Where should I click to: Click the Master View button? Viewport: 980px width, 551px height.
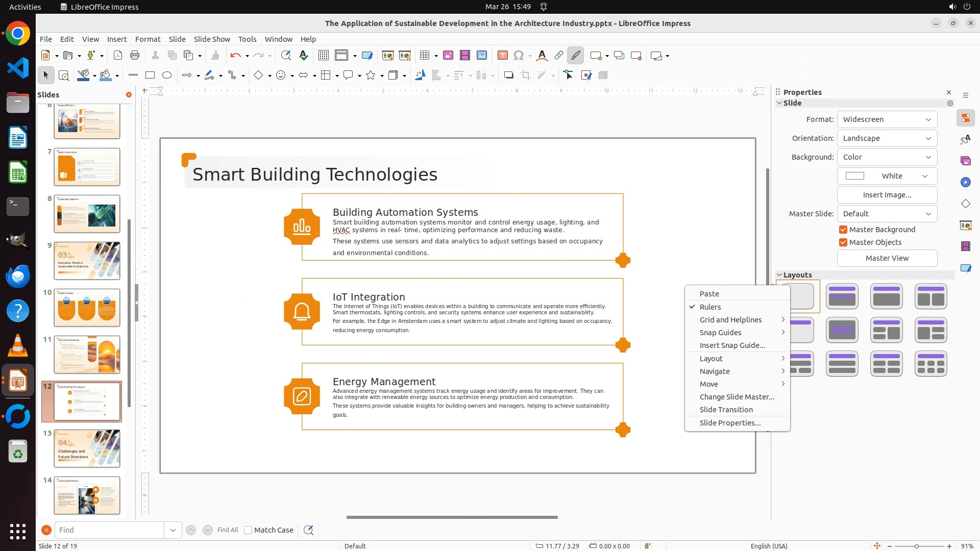tap(887, 258)
